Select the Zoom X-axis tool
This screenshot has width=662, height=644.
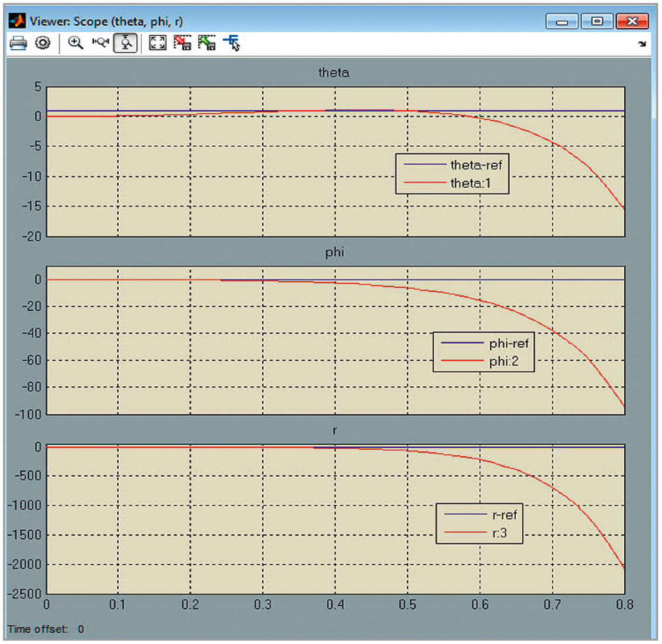pos(100,43)
